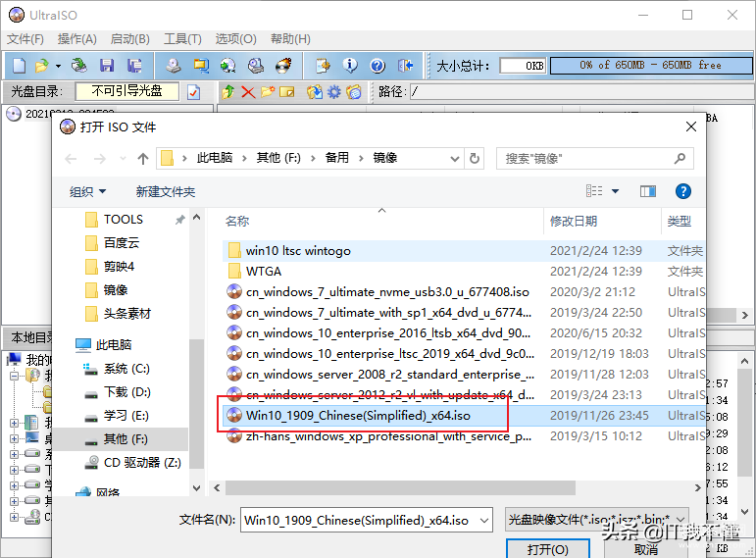Click the Up one level arrow in dialog
The width and height of the screenshot is (756, 558).
pos(143,158)
